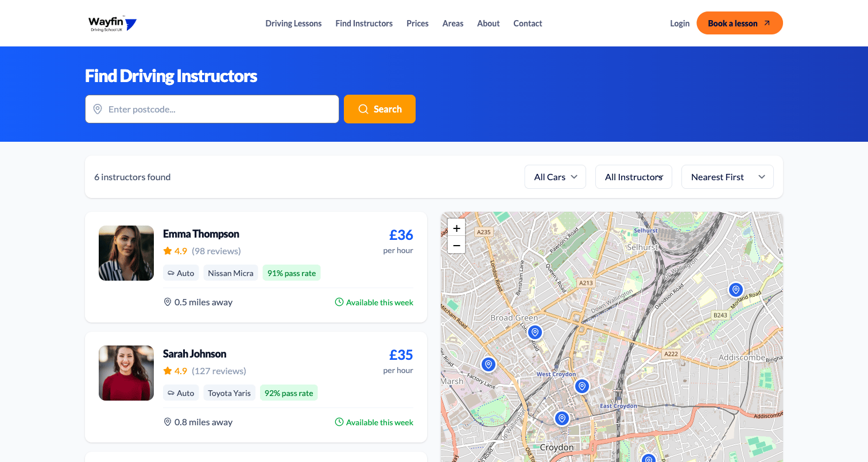Click the £36 price
This screenshot has width=868, height=462.
(401, 235)
